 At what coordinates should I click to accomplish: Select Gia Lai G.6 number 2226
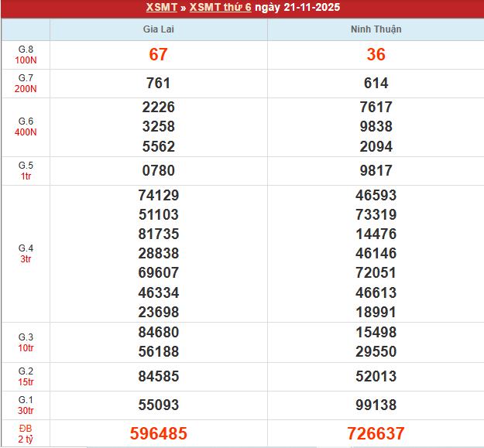158,108
